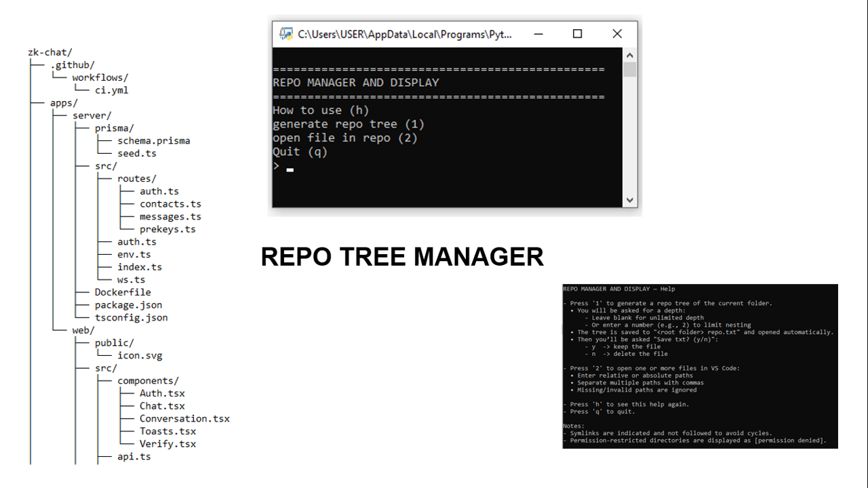Screen dimensions: 868x488
Task: Select ws.ts in the tree
Action: point(132,280)
